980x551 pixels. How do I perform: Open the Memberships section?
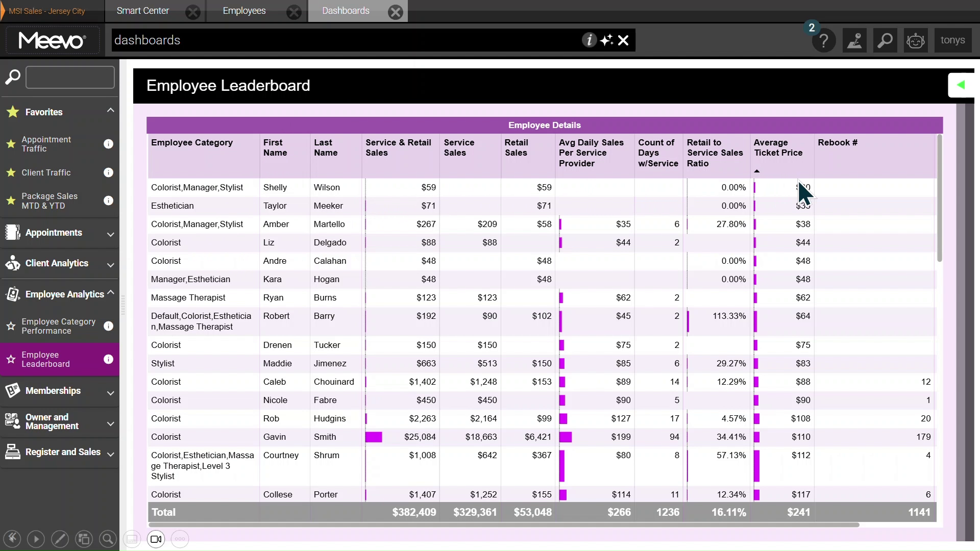click(53, 391)
